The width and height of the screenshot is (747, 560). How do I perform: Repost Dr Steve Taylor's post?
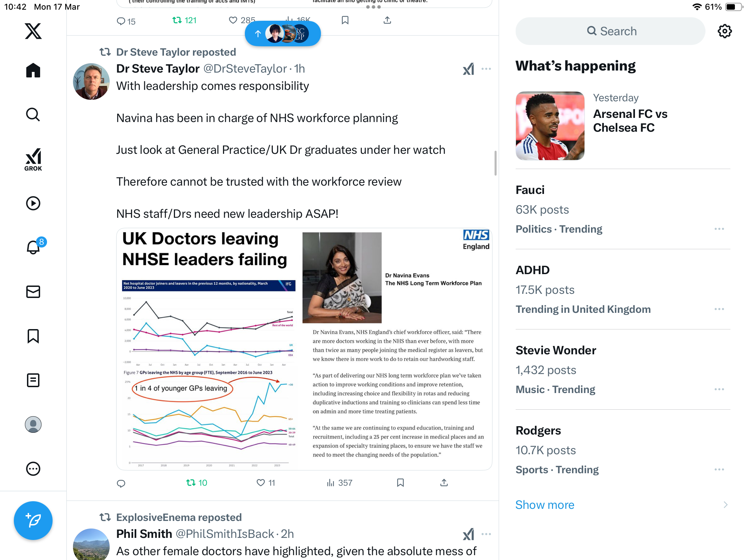pyautogui.click(x=196, y=483)
